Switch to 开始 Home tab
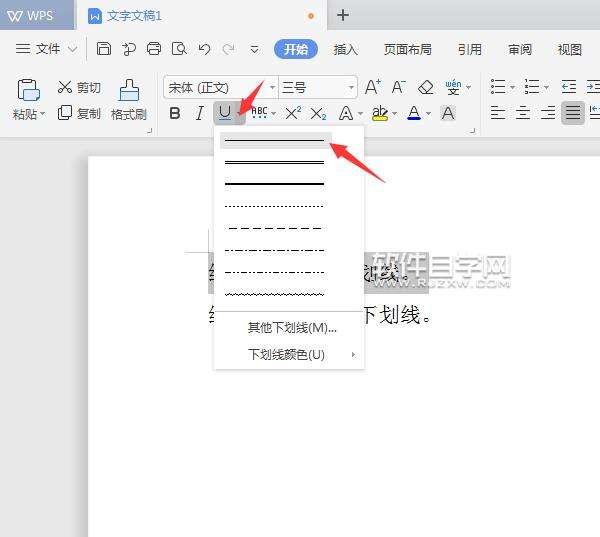This screenshot has height=537, width=600. pyautogui.click(x=296, y=49)
